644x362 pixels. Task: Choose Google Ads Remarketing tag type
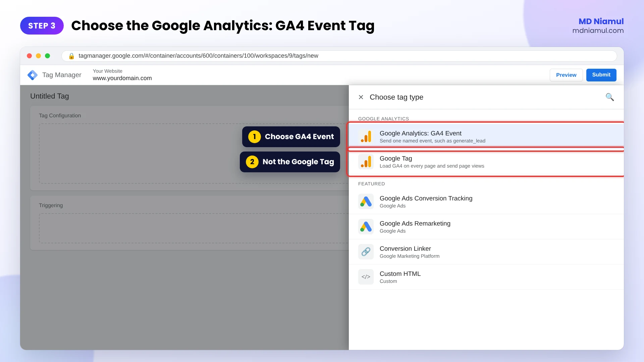point(486,227)
